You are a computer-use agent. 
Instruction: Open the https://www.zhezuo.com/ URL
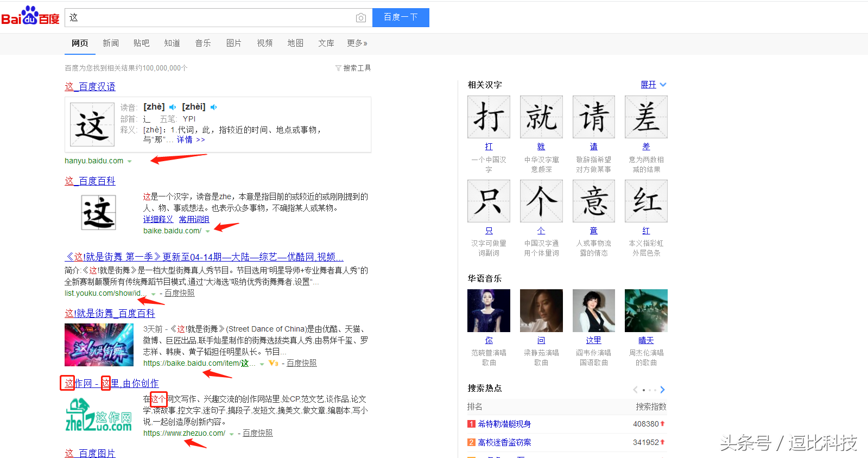click(184, 434)
